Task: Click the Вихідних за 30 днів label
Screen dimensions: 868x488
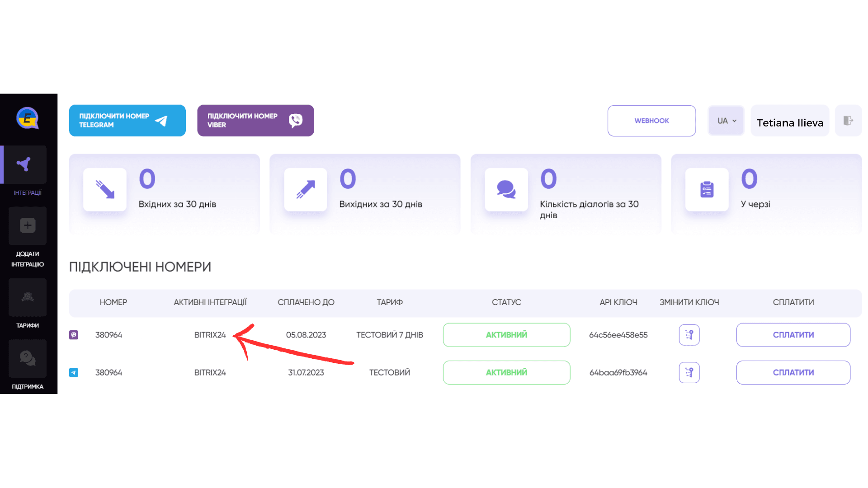Action: click(x=381, y=204)
